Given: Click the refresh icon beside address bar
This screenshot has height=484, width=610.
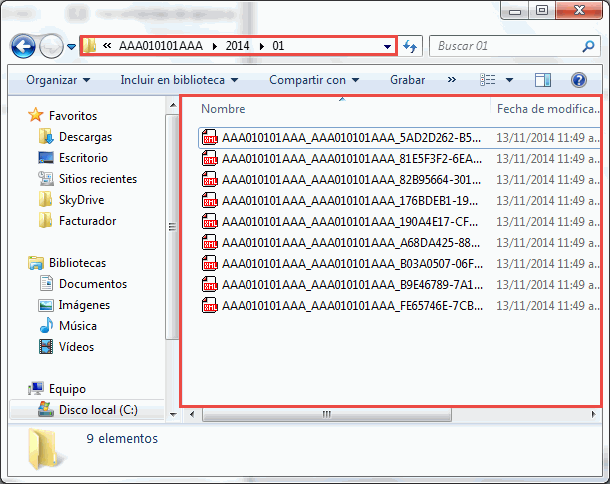Looking at the screenshot, I should 410,47.
